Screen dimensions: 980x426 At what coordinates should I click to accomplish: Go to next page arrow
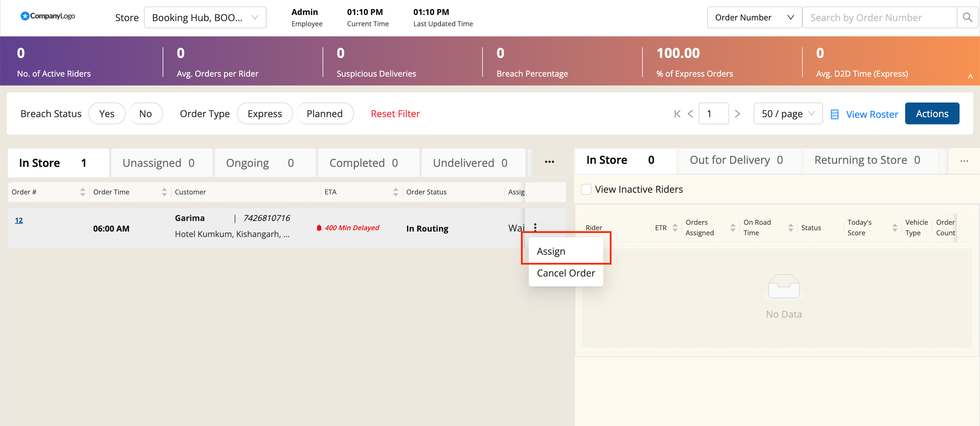(x=737, y=114)
